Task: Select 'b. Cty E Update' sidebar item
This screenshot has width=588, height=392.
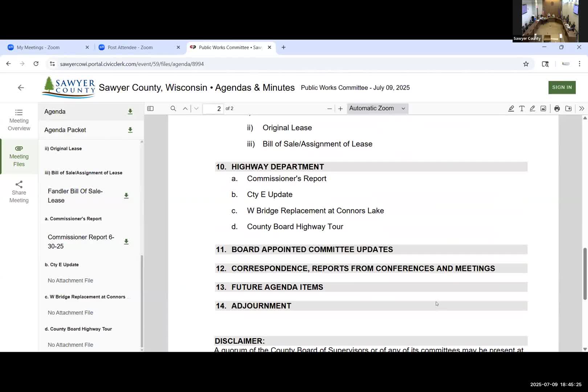Action: [62, 265]
